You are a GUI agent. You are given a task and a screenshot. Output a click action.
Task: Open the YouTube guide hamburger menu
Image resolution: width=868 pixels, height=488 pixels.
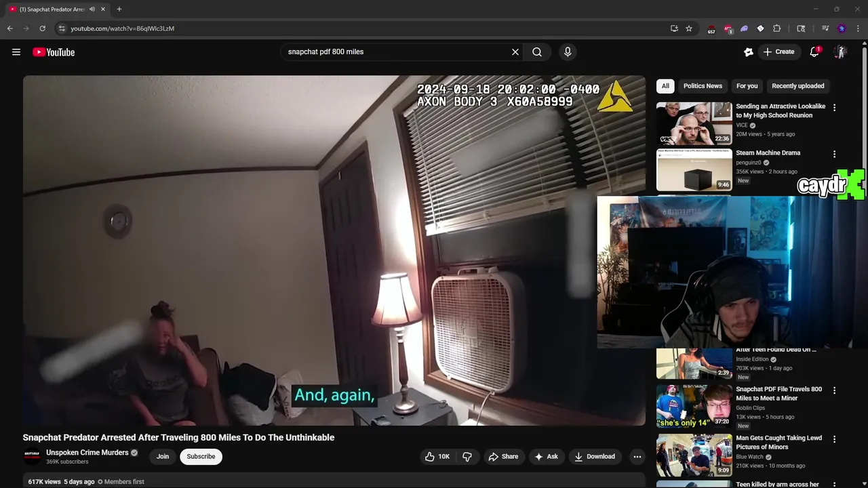coord(16,52)
